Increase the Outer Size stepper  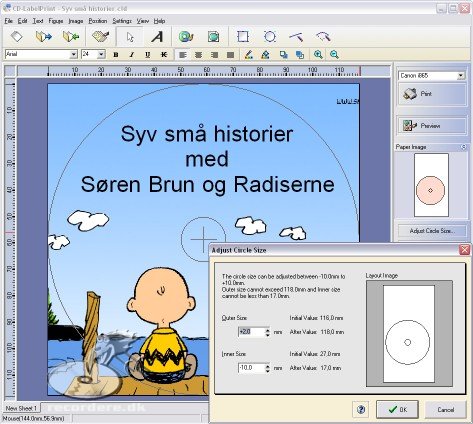[x=267, y=330]
